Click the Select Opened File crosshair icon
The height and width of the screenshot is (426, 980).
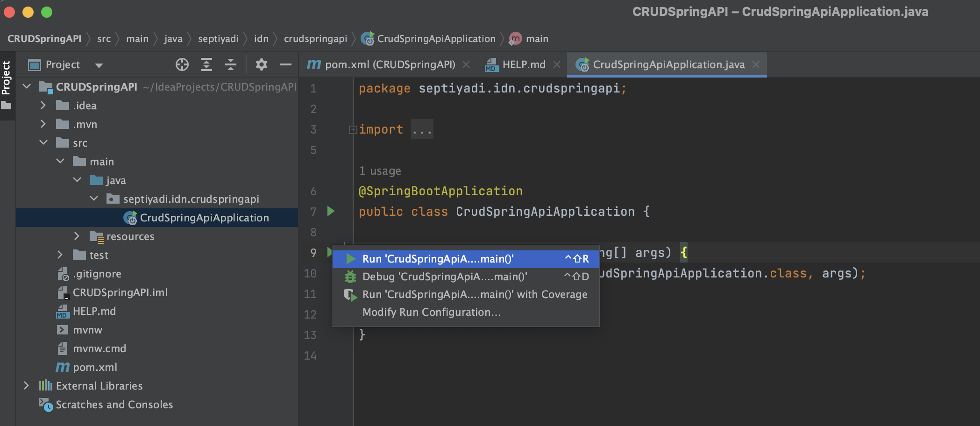click(x=182, y=64)
